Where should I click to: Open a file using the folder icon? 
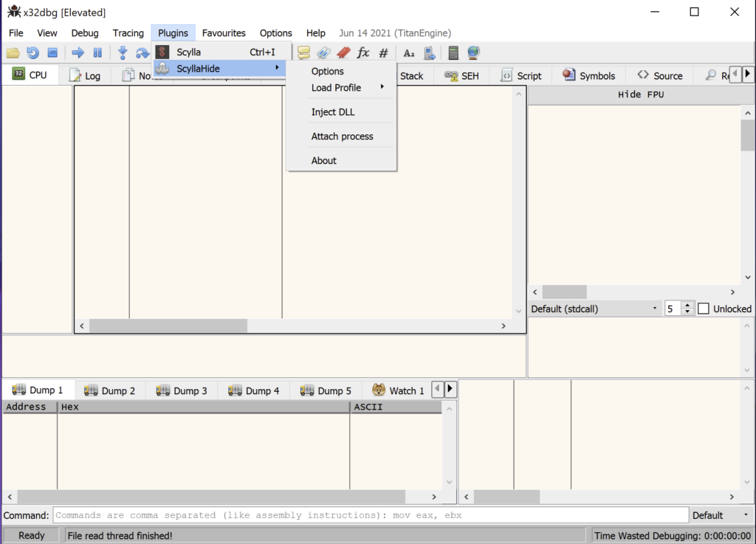12,52
